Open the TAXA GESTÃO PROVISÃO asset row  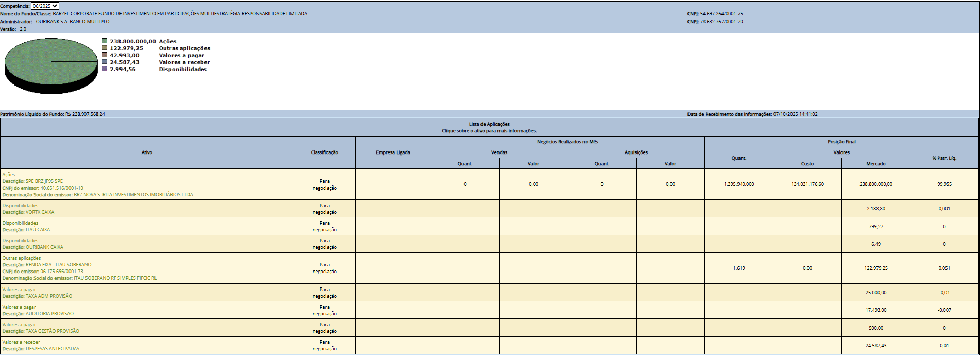point(147,328)
